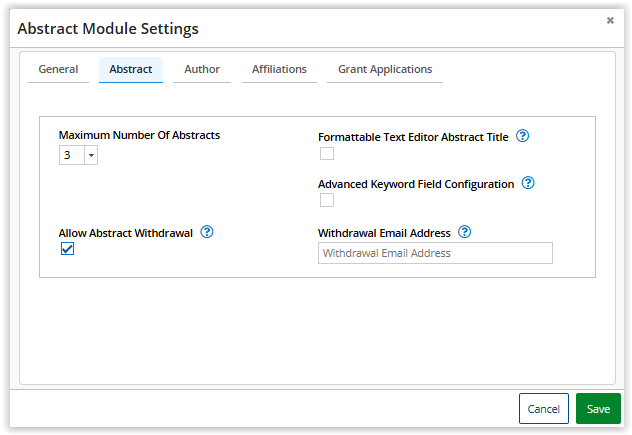The image size is (632, 435).
Task: Click the Maximum Number Of Abstracts label
Action: (139, 135)
